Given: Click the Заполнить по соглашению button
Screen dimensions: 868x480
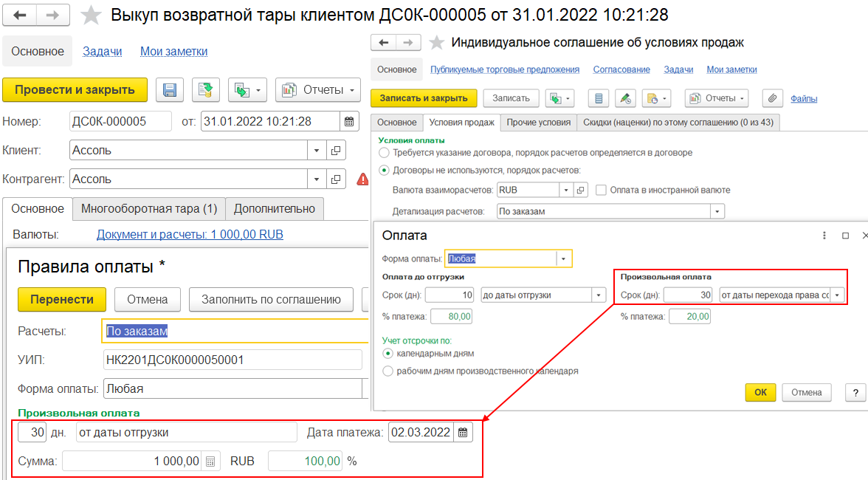Looking at the screenshot, I should click(272, 300).
